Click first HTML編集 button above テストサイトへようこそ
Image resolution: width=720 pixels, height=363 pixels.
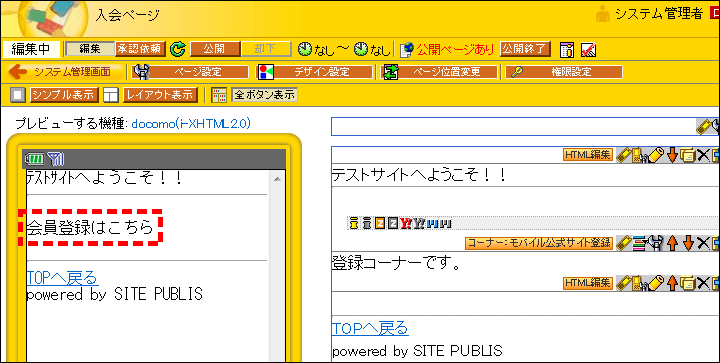tap(588, 155)
